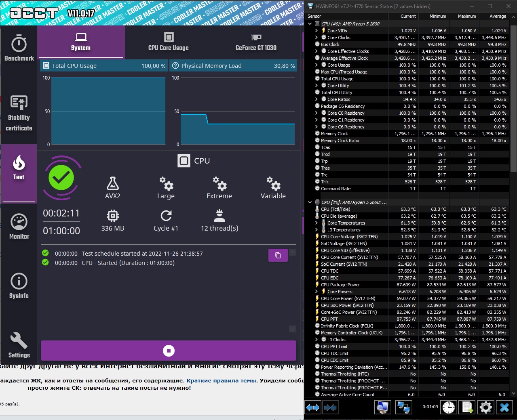This screenshot has height=420, width=517.
Task: Click the Large data set icon
Action: point(166,184)
